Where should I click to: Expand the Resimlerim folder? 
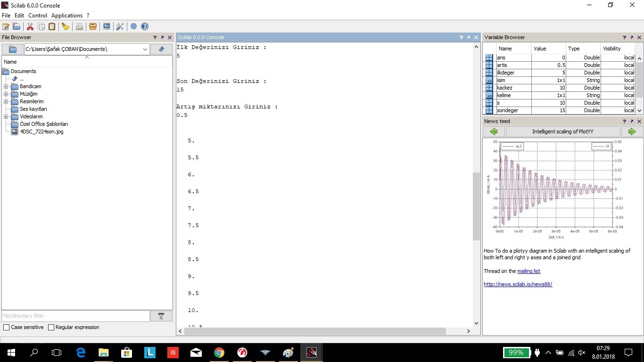6,102
